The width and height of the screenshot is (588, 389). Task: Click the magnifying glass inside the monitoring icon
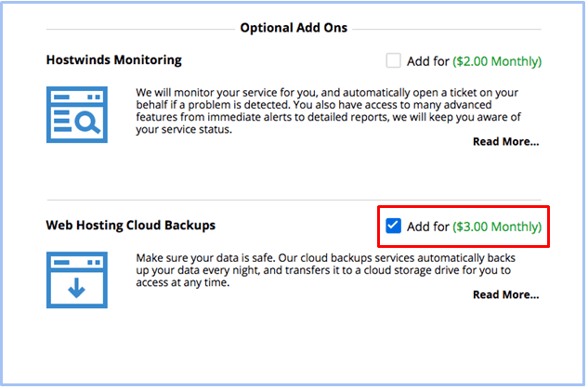click(87, 123)
